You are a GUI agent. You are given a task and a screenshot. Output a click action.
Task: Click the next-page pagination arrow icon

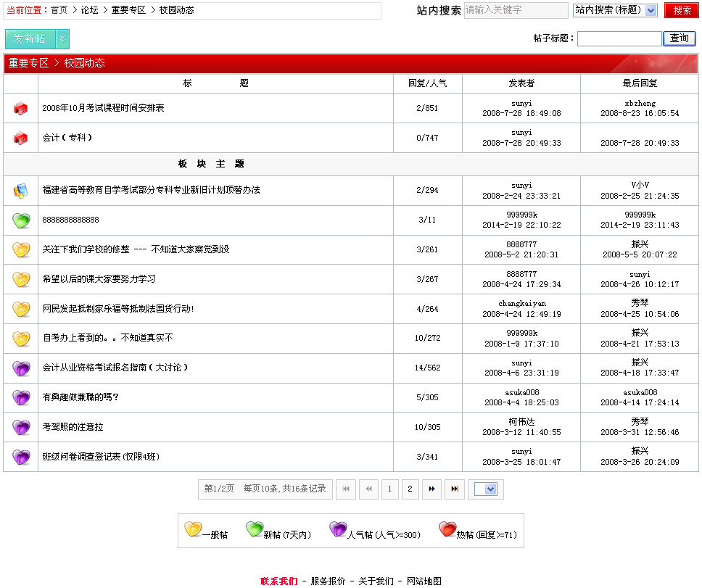(x=432, y=489)
